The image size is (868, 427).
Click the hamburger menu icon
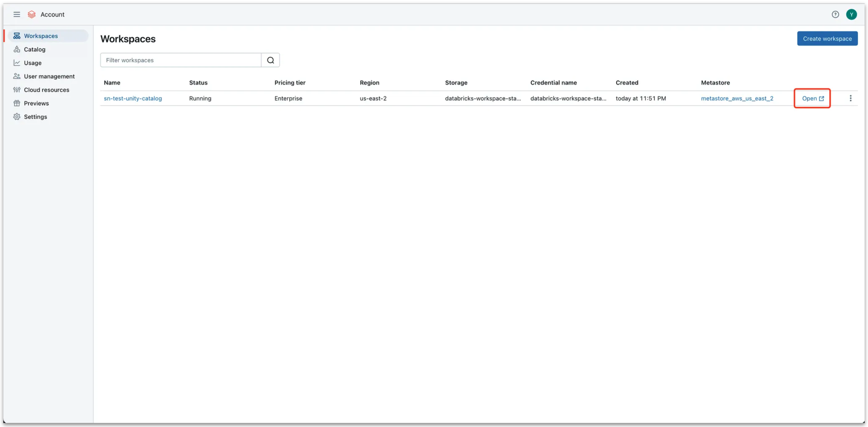(17, 14)
